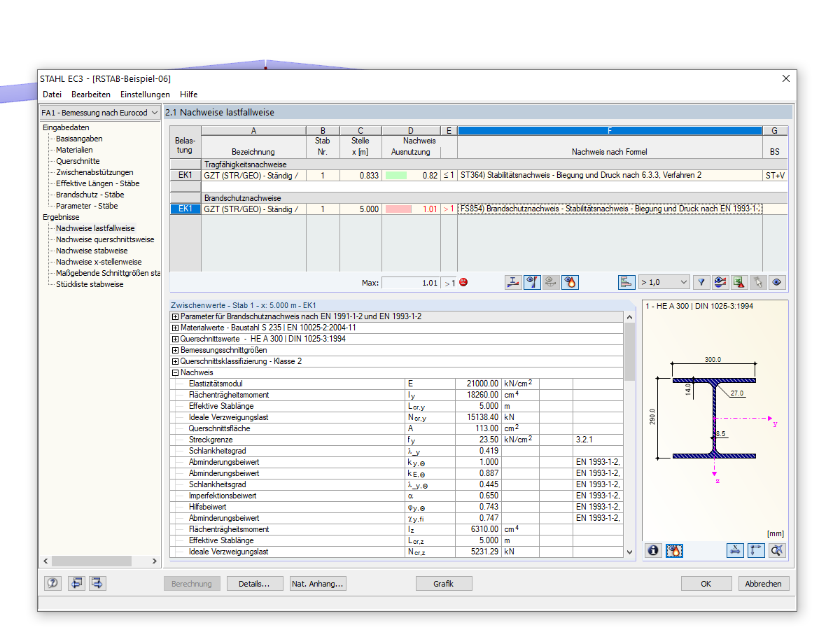
Task: Click the red sad-face status icon
Action: point(463,282)
